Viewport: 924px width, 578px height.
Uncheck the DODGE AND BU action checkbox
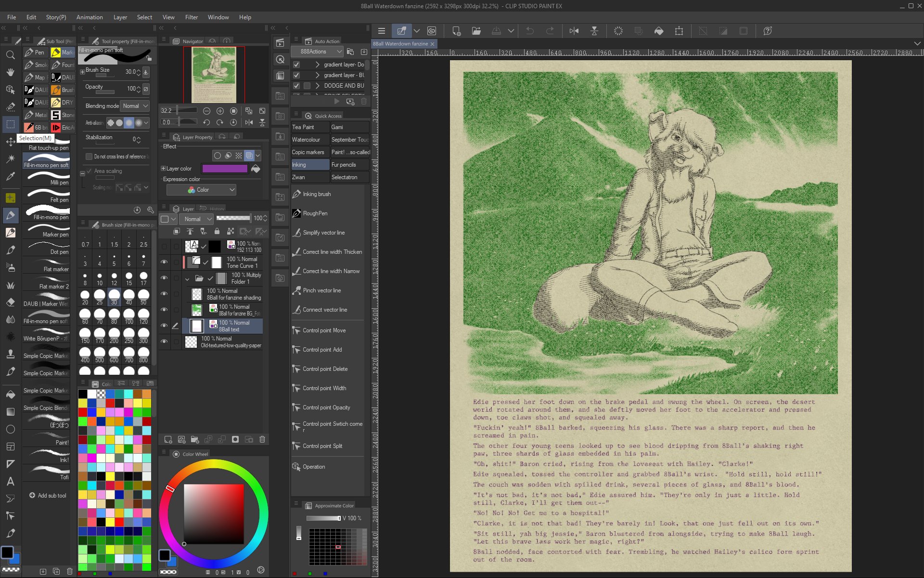[x=296, y=86]
